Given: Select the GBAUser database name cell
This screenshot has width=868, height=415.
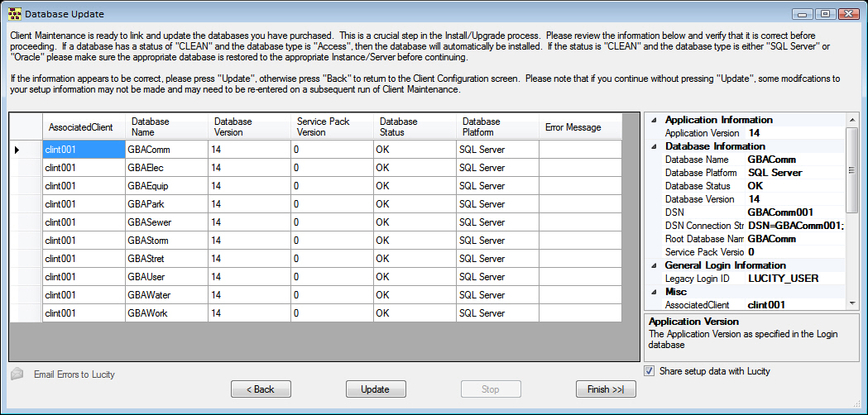Looking at the screenshot, I should tap(166, 277).
